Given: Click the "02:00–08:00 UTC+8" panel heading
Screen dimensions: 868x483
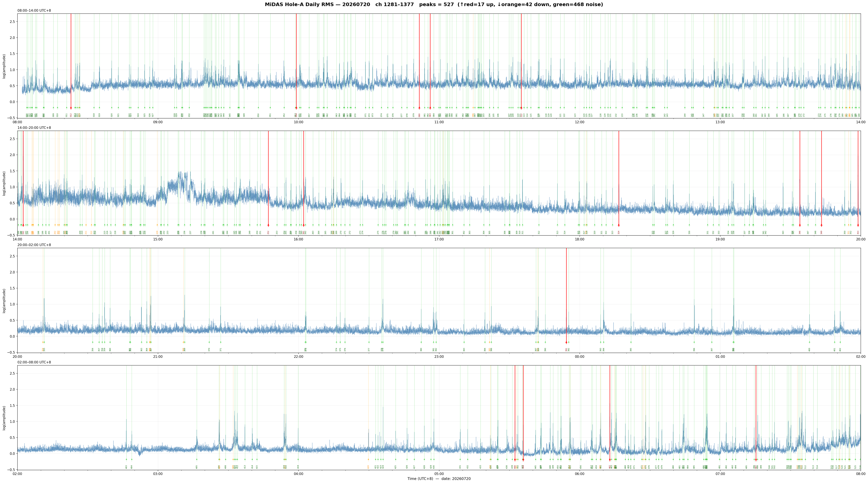Looking at the screenshot, I should (x=34, y=362).
